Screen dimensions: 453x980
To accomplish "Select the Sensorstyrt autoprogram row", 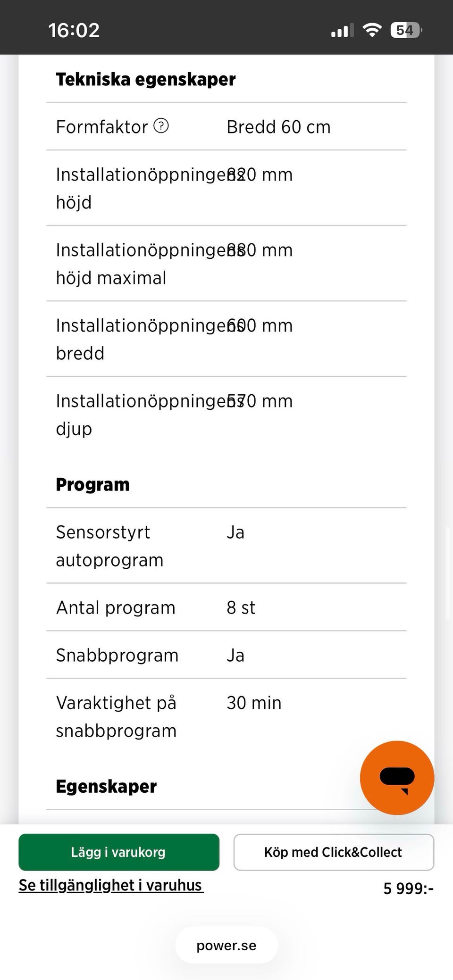I will [226, 546].
